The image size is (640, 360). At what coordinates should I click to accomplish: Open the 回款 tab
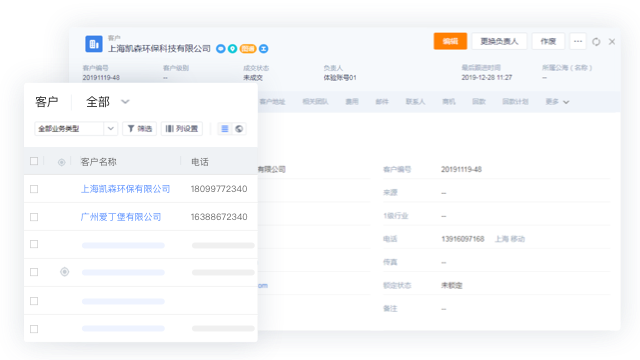click(x=479, y=102)
